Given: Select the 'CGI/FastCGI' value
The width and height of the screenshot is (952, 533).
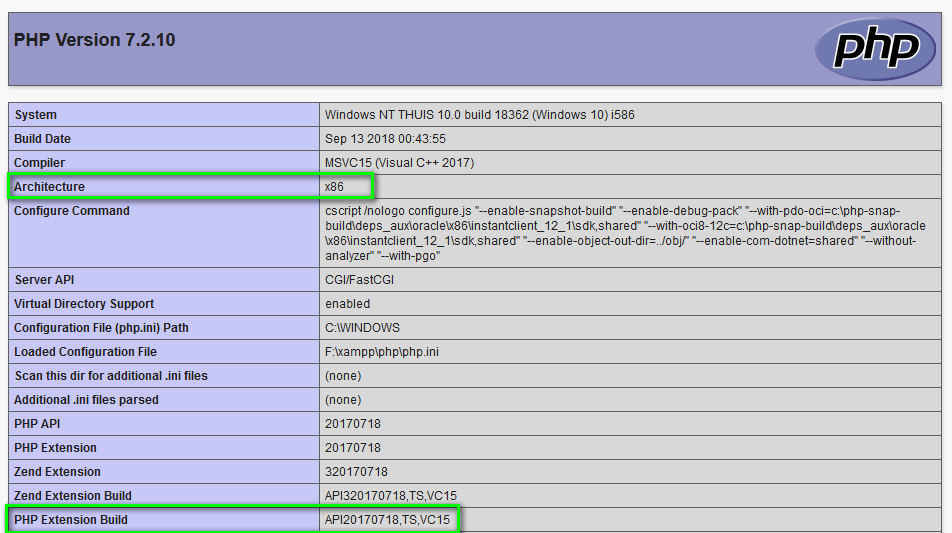Looking at the screenshot, I should coord(359,280).
